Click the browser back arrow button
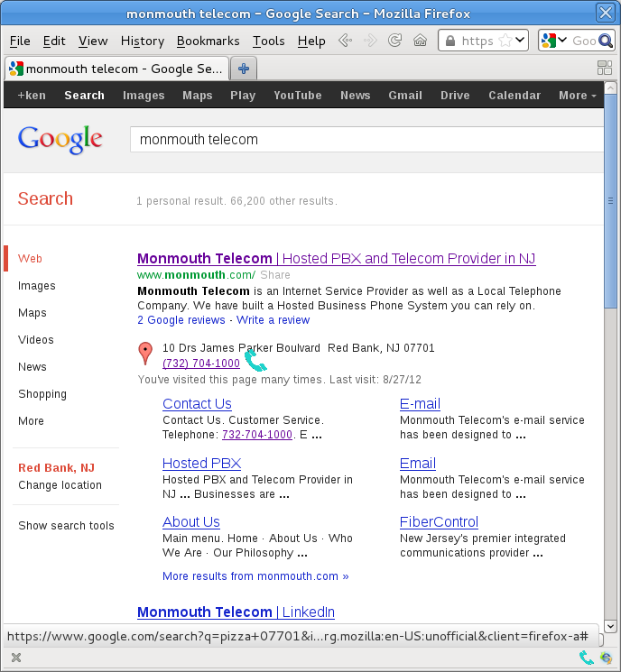The width and height of the screenshot is (621, 672). point(345,41)
